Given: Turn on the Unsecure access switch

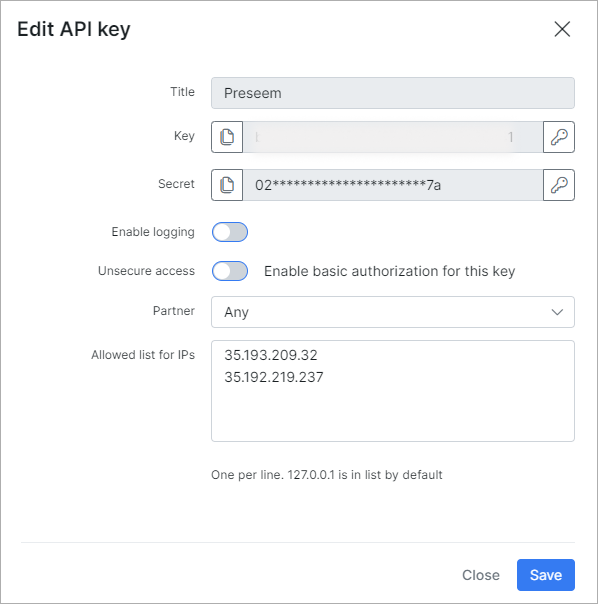Looking at the screenshot, I should tap(230, 271).
